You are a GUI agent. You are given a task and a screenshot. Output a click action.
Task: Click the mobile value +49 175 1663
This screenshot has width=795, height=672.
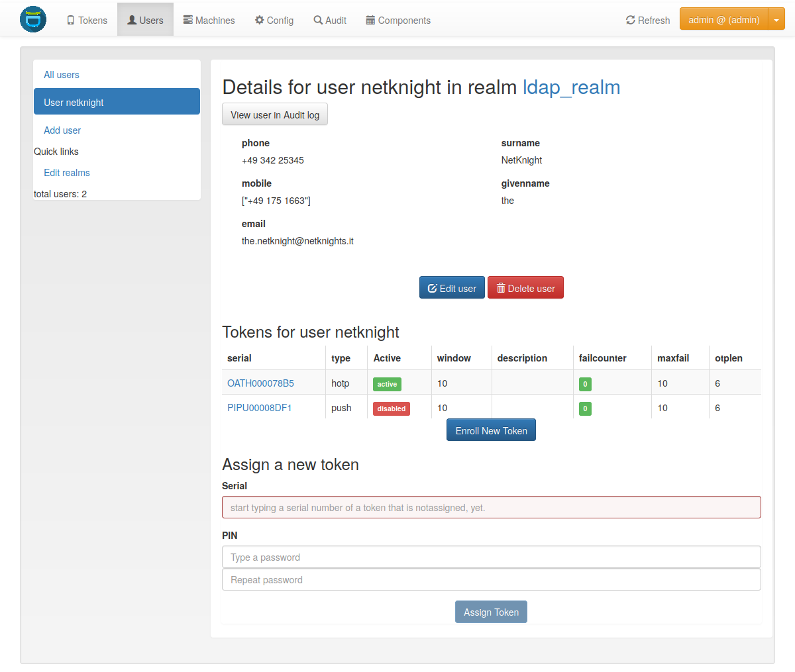276,201
